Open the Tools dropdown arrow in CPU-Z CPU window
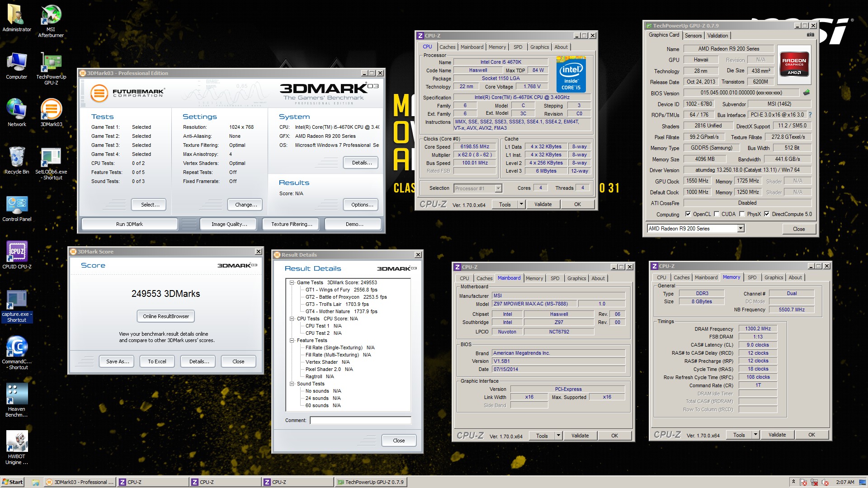The width and height of the screenshot is (868, 488). (521, 204)
